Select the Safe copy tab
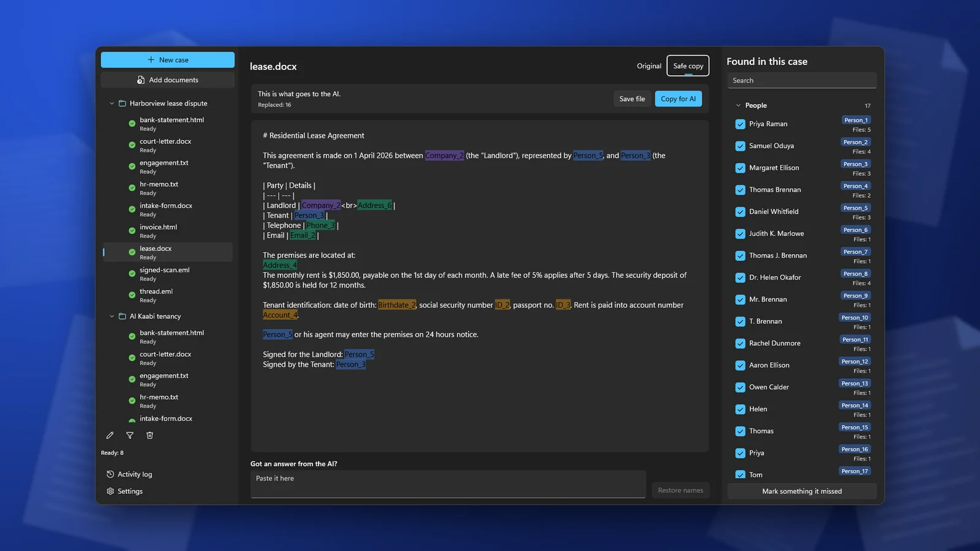This screenshot has width=980, height=551. point(688,66)
